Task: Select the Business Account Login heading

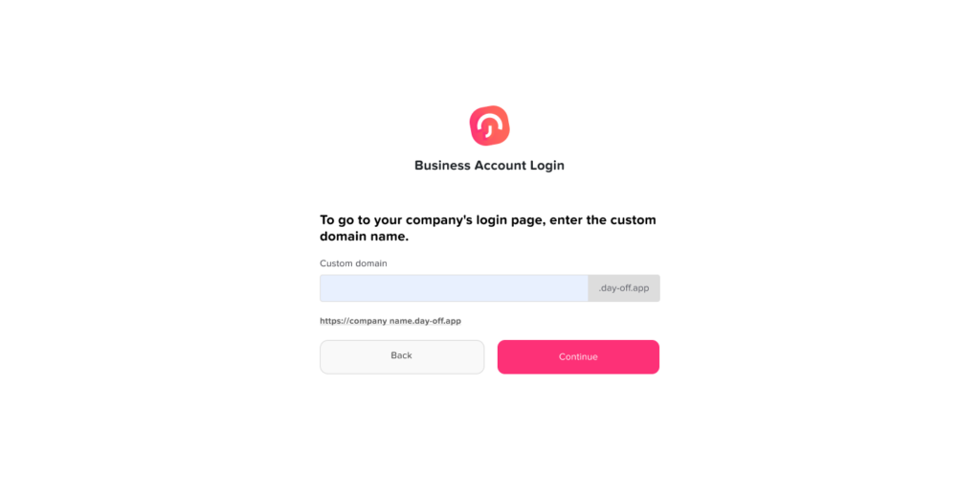Action: [x=489, y=166]
